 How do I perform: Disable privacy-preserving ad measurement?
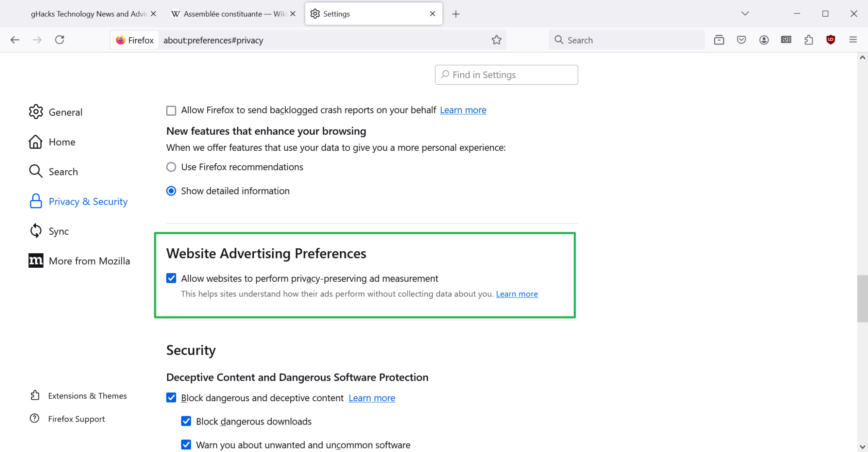pyautogui.click(x=171, y=278)
